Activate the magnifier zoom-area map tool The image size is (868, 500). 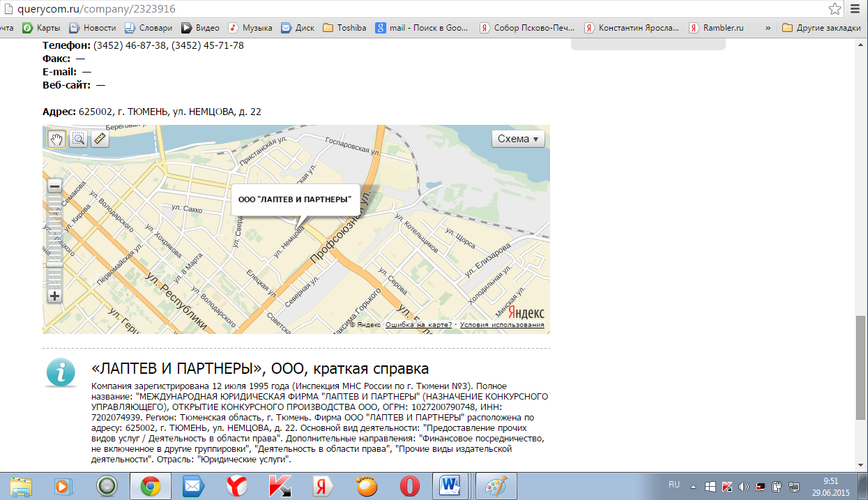79,139
